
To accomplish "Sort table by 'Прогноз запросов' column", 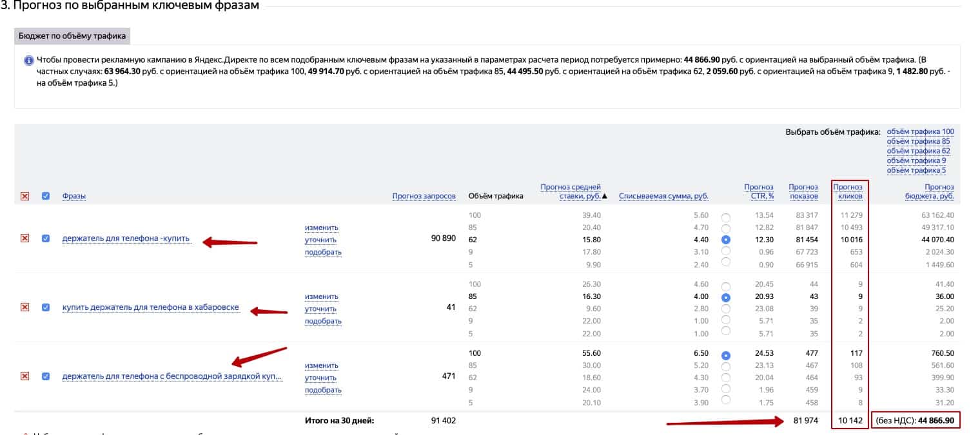I will coord(424,196).
